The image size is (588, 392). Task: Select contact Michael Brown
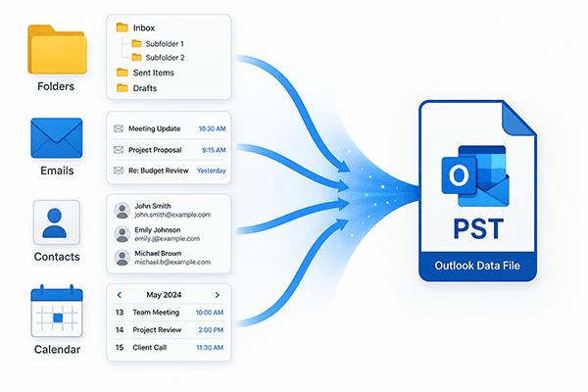(x=158, y=254)
